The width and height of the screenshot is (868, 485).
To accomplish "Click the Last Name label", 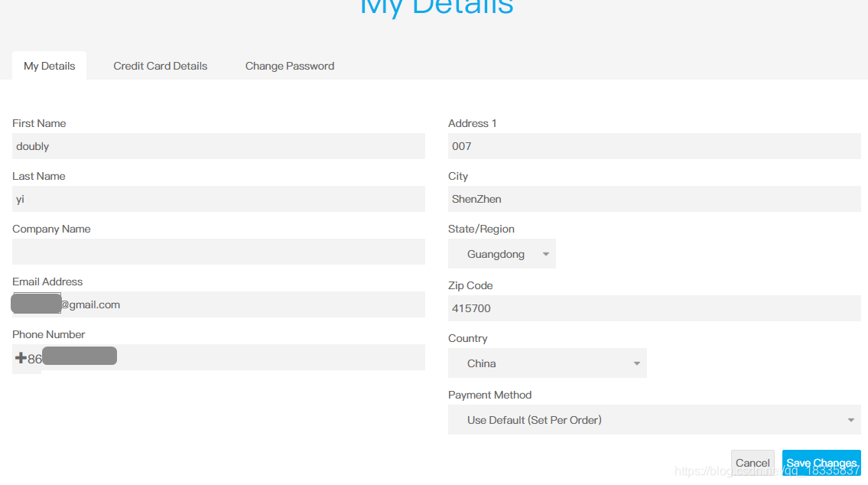I will point(39,176).
